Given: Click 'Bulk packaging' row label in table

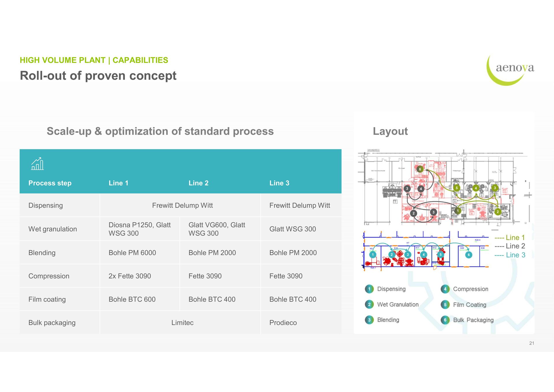Looking at the screenshot, I should tap(52, 323).
